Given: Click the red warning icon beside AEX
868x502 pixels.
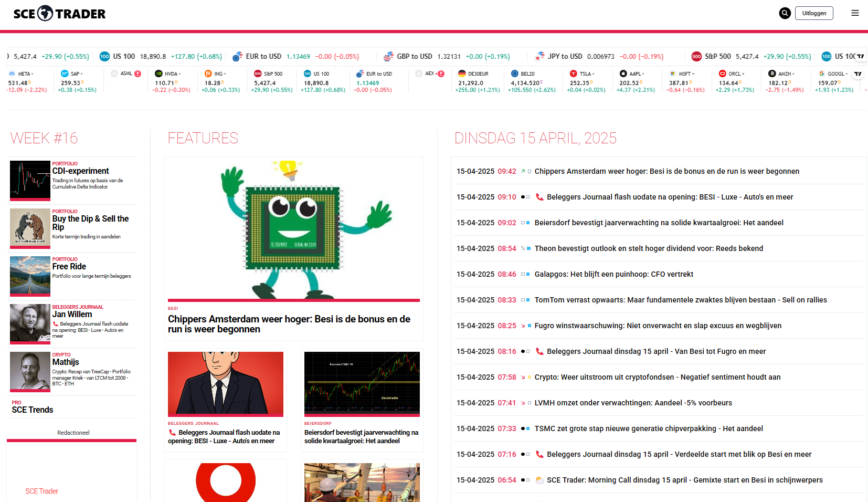Looking at the screenshot, I should (441, 74).
